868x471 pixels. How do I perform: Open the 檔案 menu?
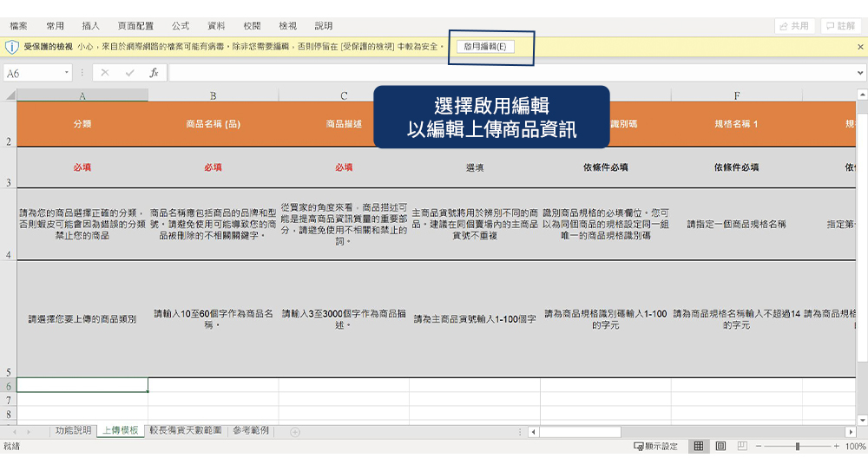(x=18, y=26)
